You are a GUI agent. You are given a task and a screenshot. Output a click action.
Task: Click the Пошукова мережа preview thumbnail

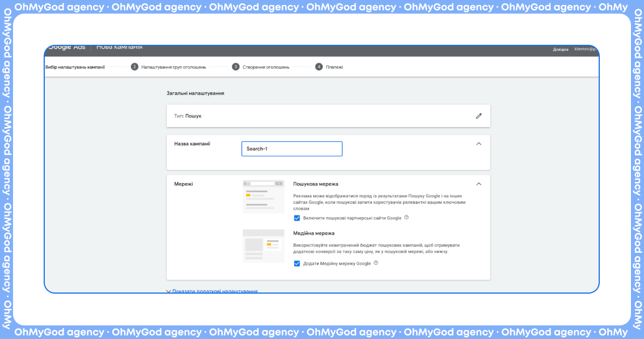tap(264, 197)
